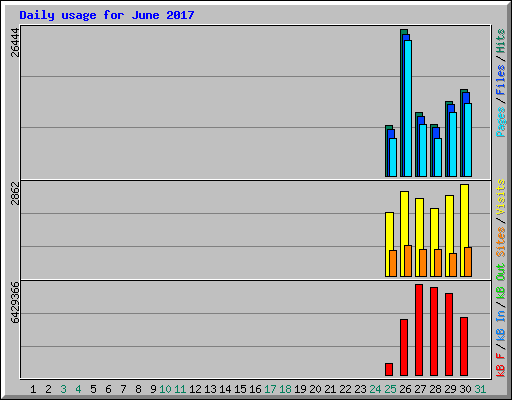Click the orange Sites bar for day 30

coord(468,262)
